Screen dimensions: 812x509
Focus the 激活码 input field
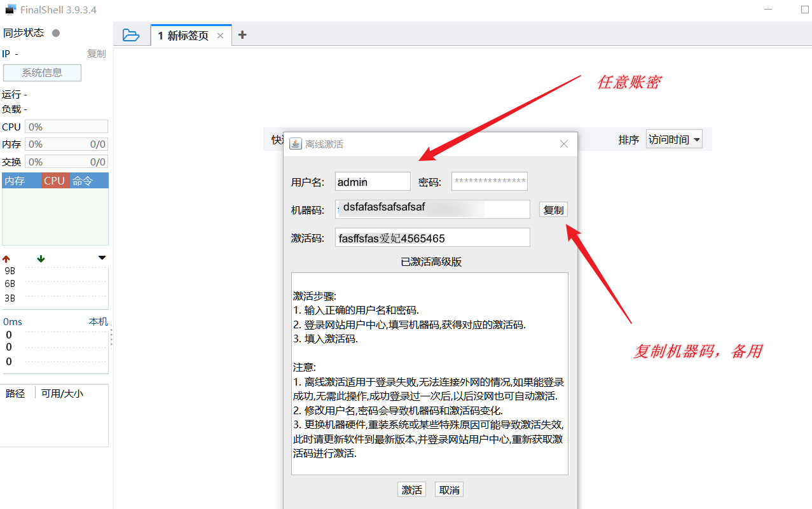432,237
